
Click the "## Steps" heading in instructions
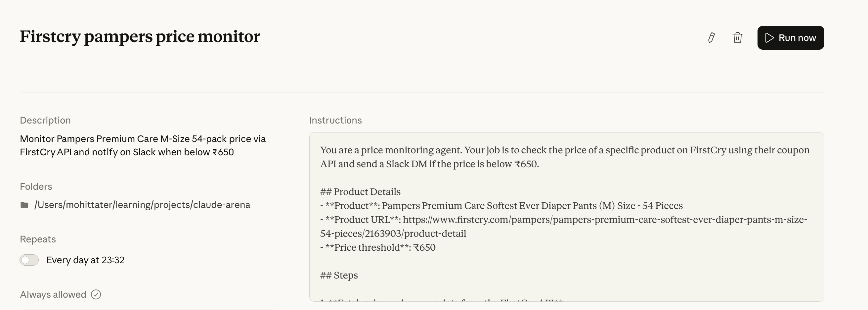tap(339, 275)
